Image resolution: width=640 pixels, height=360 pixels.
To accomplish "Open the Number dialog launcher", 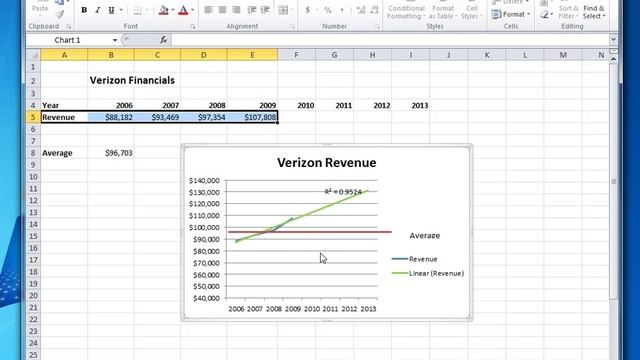I will pyautogui.click(x=377, y=27).
